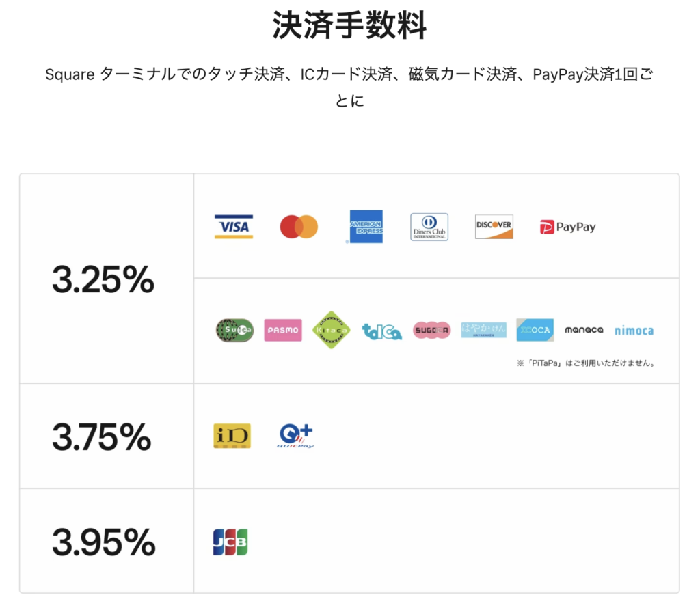Select the PASMO logo
The height and width of the screenshot is (612, 700).
point(283,330)
